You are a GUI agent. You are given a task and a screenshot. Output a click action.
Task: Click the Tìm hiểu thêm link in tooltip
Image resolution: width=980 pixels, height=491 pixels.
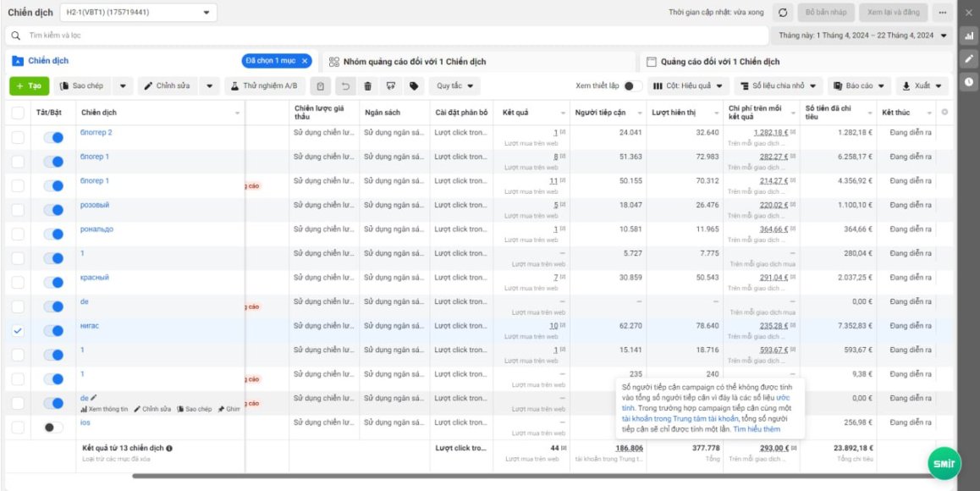coord(757,430)
